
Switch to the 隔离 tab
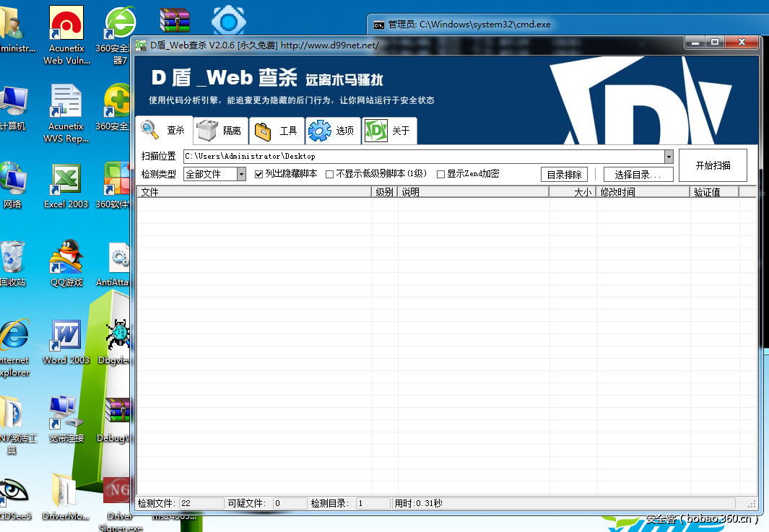[220, 130]
